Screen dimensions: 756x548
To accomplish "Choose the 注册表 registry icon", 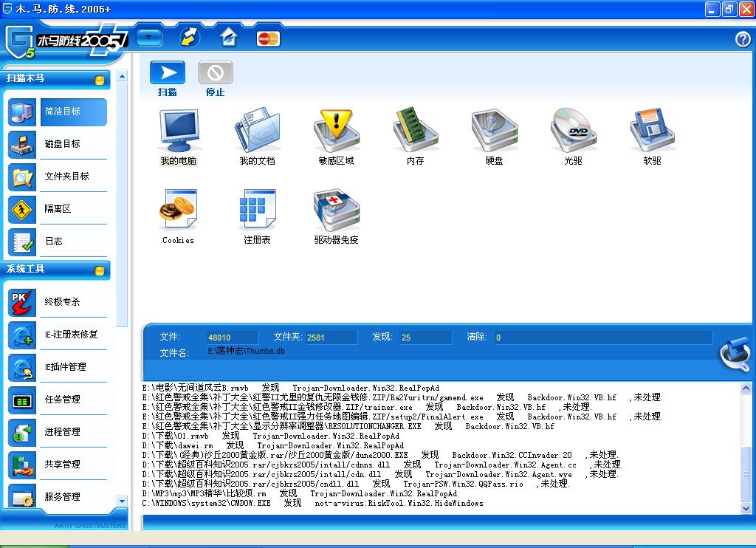I will tap(257, 209).
